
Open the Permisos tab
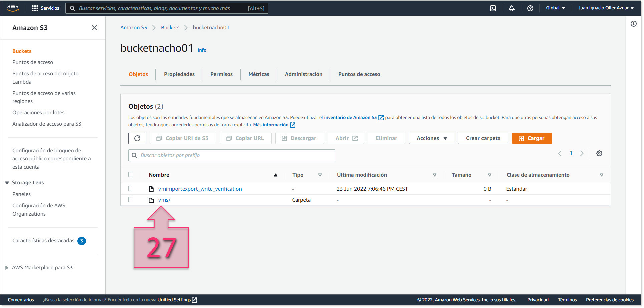point(221,74)
